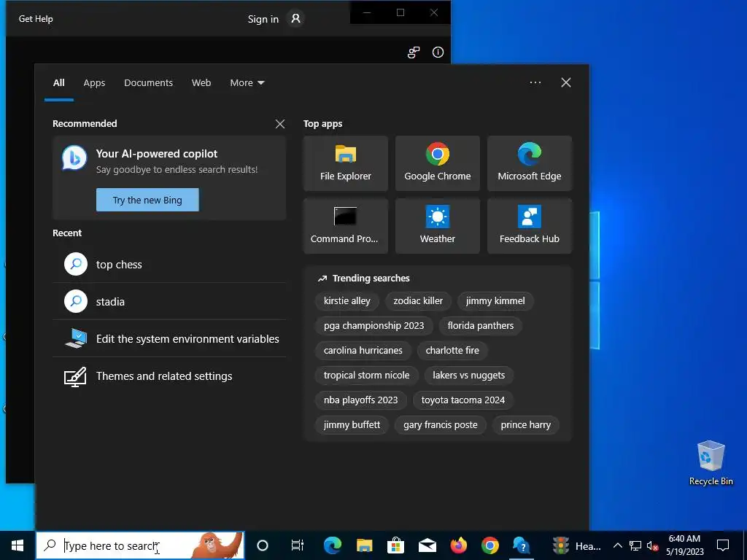Launch Firefox from the taskbar
The width and height of the screenshot is (747, 560).
pyautogui.click(x=459, y=545)
